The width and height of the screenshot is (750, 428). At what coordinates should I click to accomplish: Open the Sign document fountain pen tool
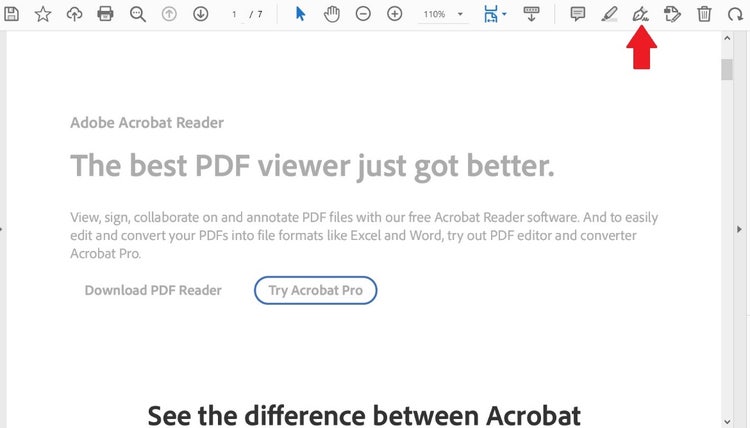tap(640, 14)
